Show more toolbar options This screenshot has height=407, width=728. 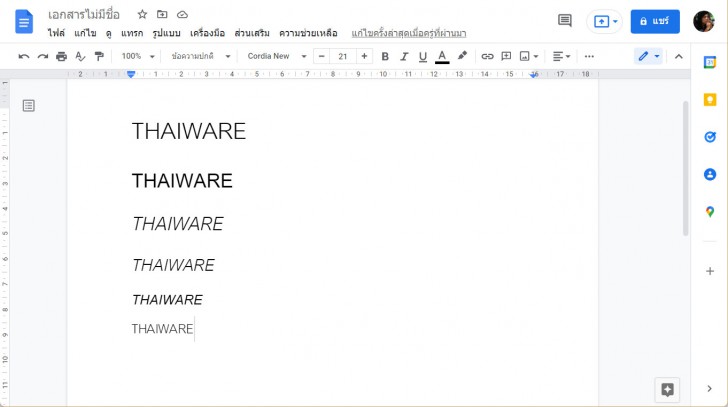(x=589, y=57)
